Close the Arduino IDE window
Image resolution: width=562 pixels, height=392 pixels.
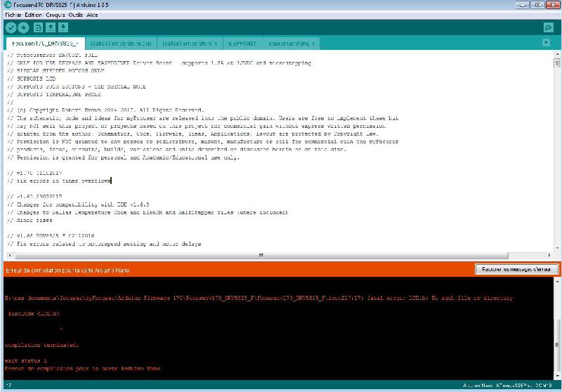[x=553, y=5]
